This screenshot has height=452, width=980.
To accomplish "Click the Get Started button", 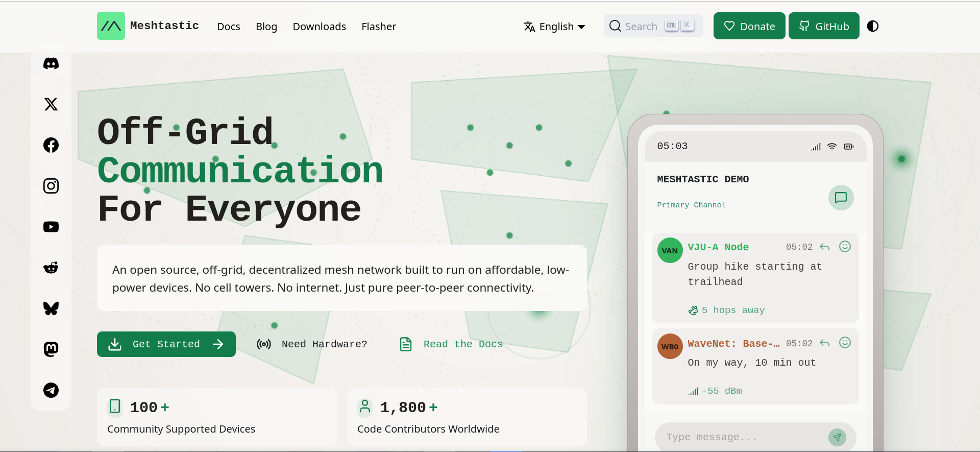I will tap(166, 344).
